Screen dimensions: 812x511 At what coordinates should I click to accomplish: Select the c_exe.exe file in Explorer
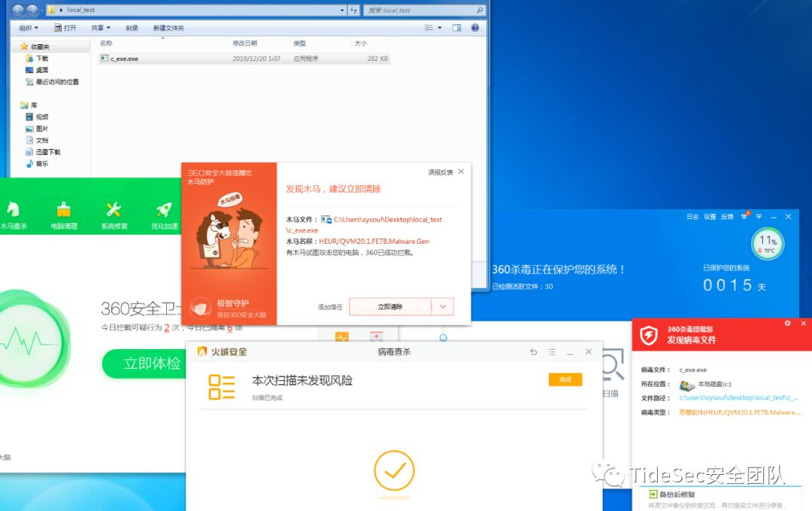244,59
